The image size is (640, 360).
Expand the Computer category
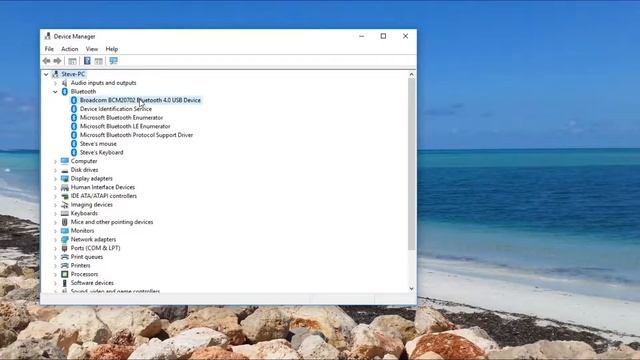coord(55,161)
